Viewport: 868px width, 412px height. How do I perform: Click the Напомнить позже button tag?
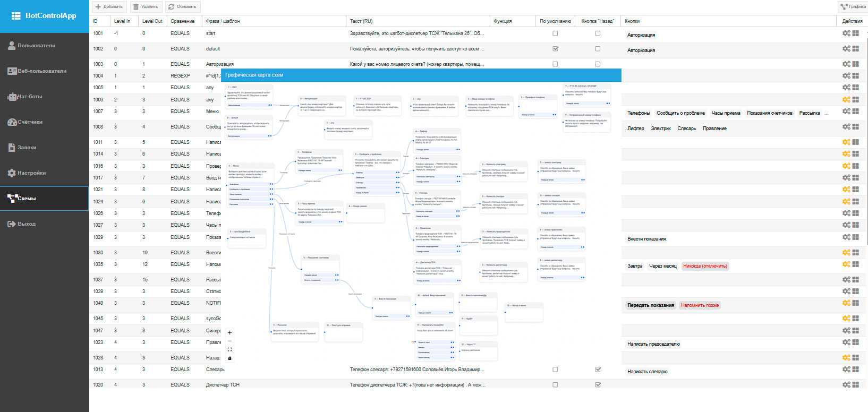[700, 305]
